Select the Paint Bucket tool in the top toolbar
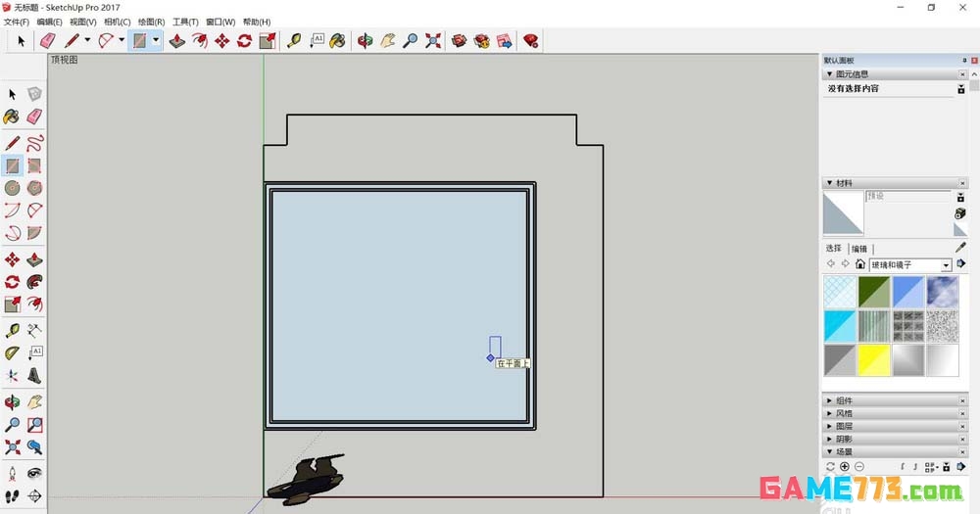980x514 pixels. click(337, 41)
